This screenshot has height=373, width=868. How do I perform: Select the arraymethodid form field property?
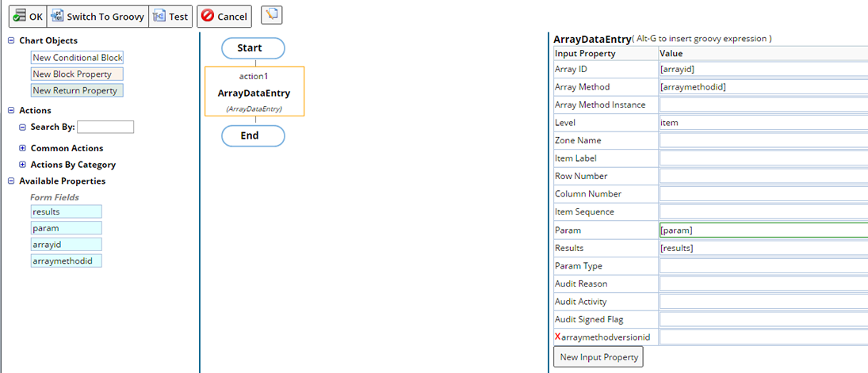[x=66, y=261]
